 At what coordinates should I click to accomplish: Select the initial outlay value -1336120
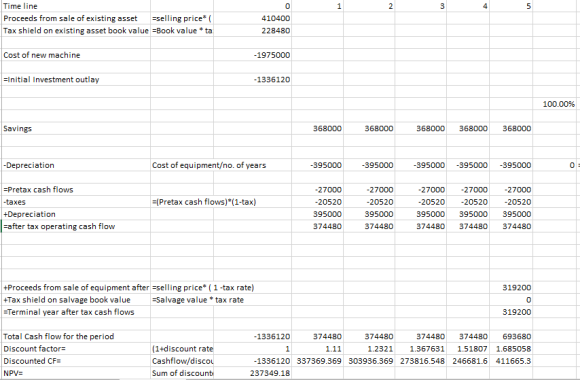(252, 80)
